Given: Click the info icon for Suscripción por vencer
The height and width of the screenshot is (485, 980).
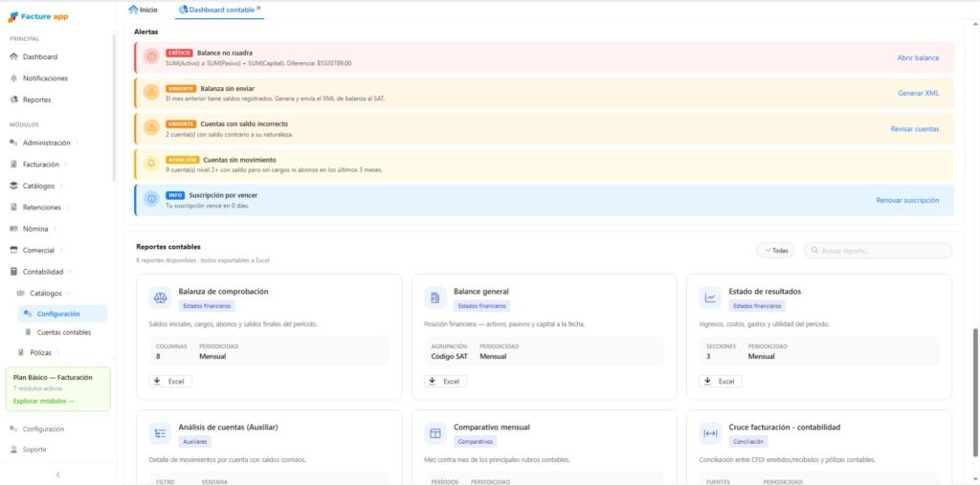Looking at the screenshot, I should pyautogui.click(x=151, y=199).
